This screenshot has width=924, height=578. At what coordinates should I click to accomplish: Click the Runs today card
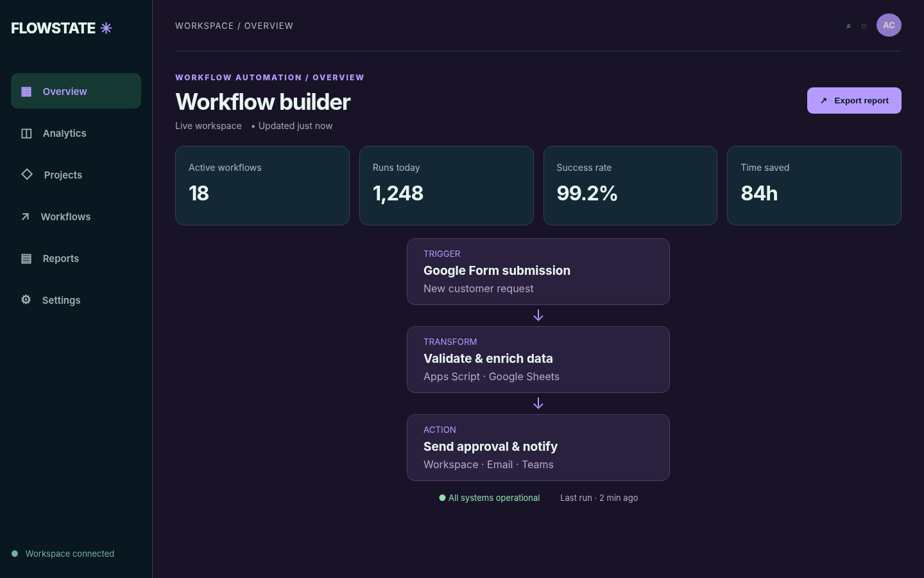(x=447, y=186)
